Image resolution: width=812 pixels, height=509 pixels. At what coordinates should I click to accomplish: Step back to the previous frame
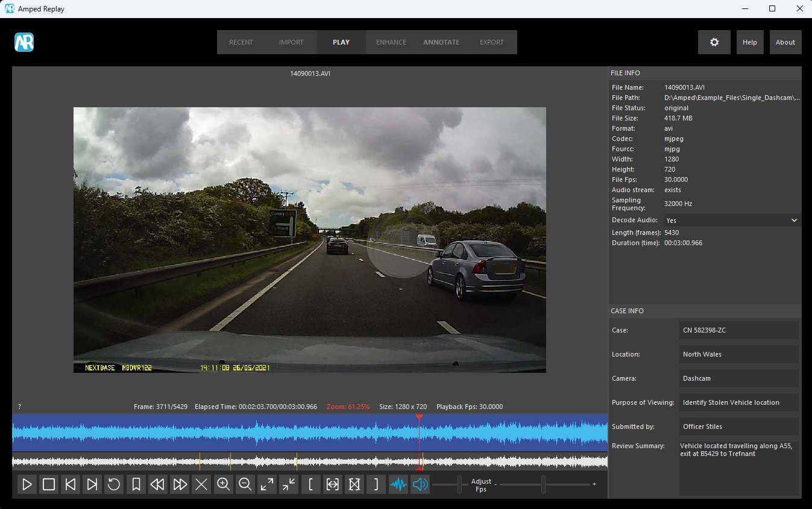pyautogui.click(x=71, y=484)
